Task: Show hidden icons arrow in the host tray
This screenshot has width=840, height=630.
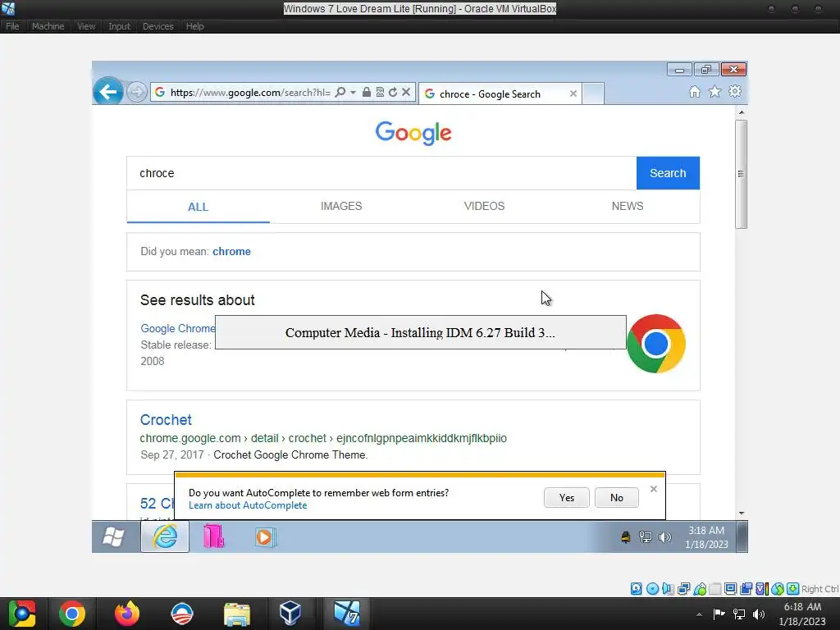Action: (x=699, y=614)
